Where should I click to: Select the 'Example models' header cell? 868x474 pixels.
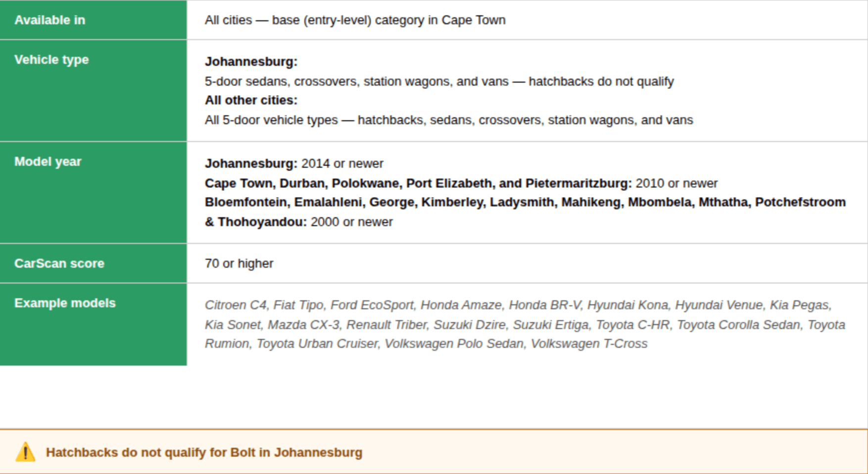coord(93,325)
